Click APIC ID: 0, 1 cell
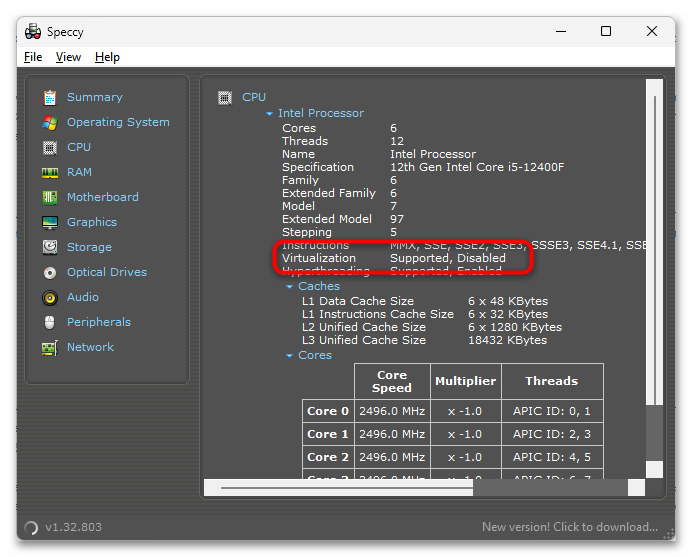Screen dimensions: 692x557 point(552,411)
